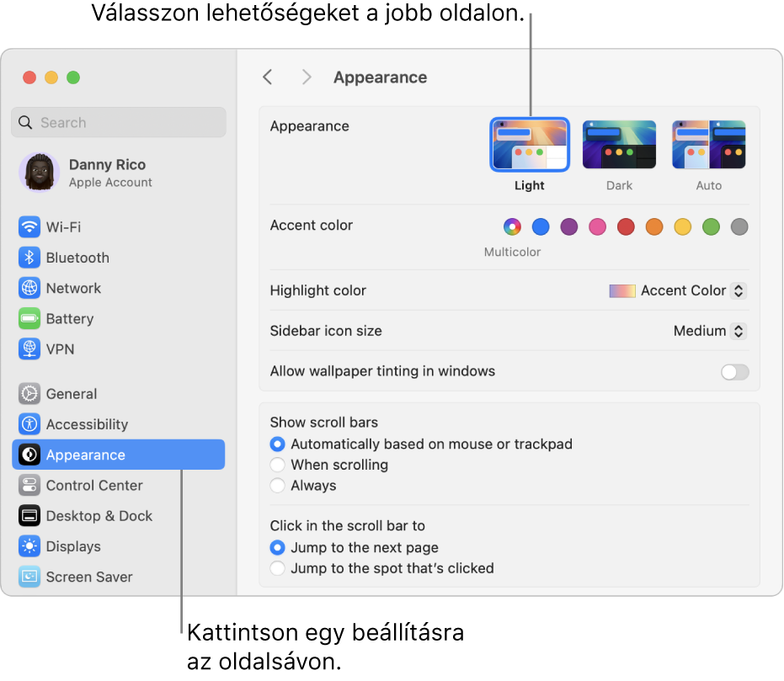Open Battery settings label

pyautogui.click(x=70, y=319)
